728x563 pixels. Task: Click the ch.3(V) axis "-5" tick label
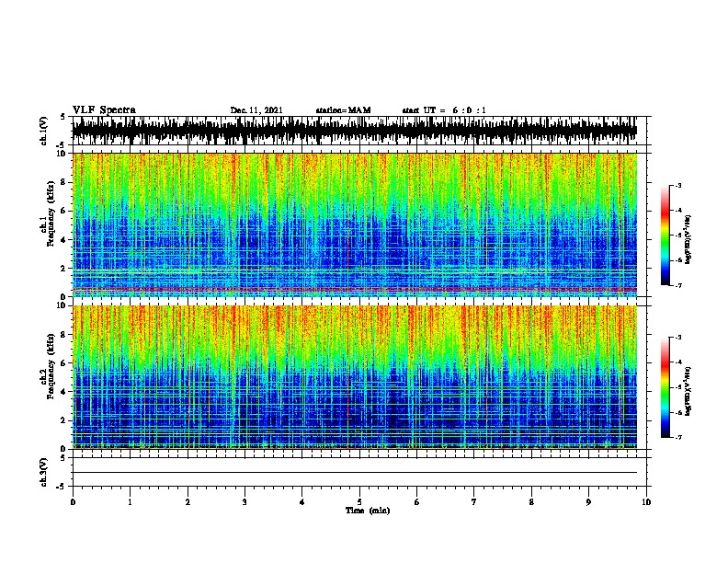pos(61,487)
